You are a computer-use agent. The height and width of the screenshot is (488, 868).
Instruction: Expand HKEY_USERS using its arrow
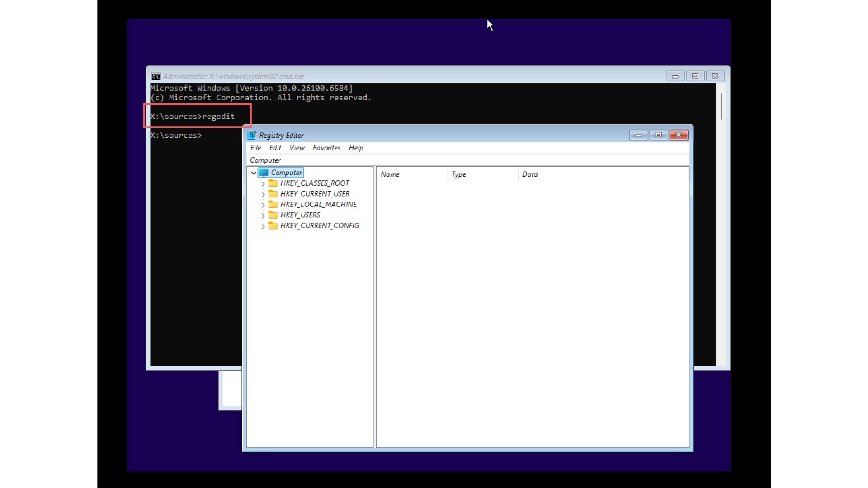[263, 215]
